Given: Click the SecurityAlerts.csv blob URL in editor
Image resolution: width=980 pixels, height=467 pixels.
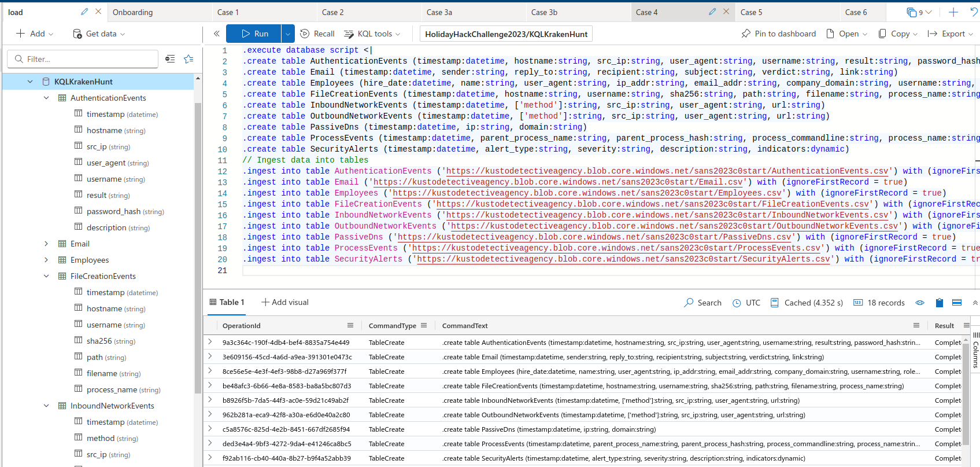Looking at the screenshot, I should 623,259.
